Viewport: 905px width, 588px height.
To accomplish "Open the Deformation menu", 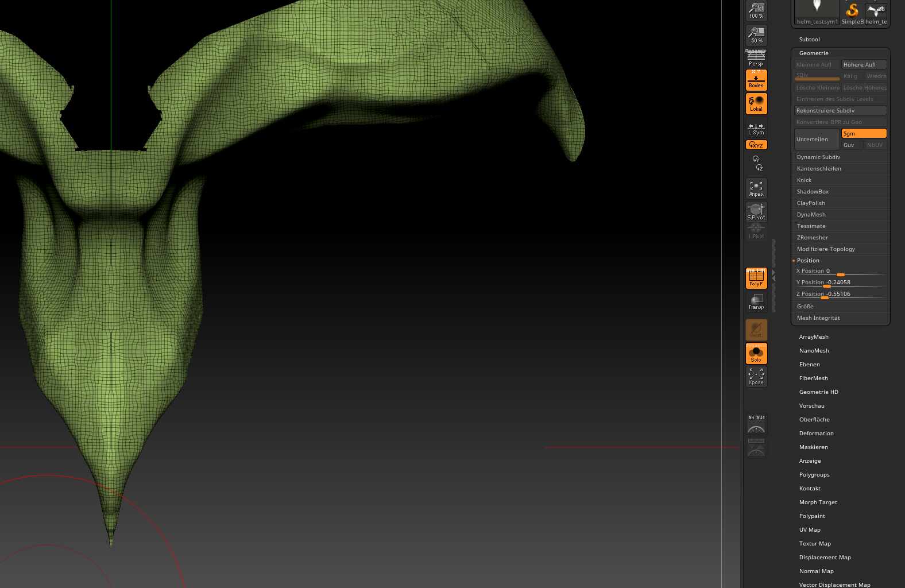I will [816, 434].
